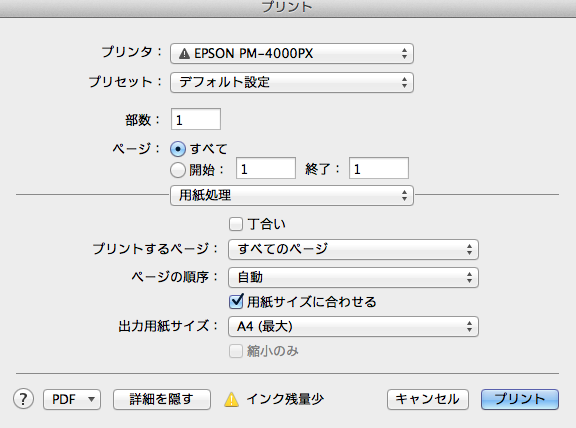Click the 終了 end page input field
576x428 pixels.
[x=379, y=169]
